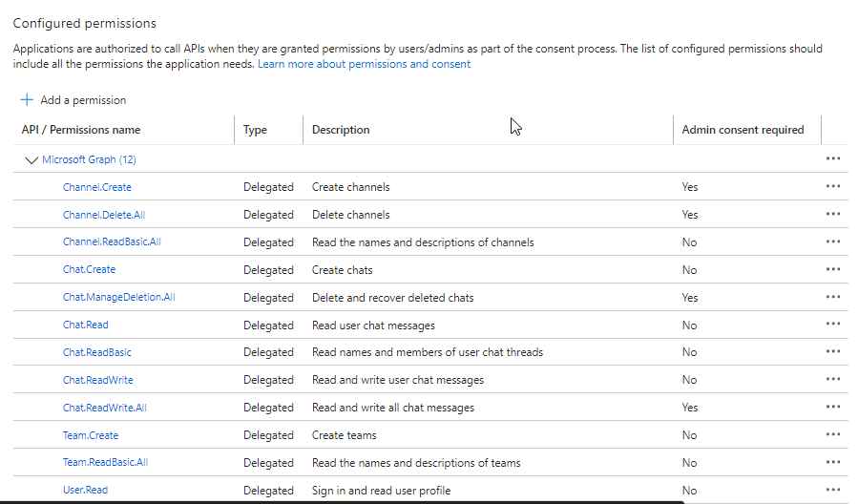The image size is (858, 504).
Task: Open the Chat.ReadBasic permission
Action: pos(96,352)
